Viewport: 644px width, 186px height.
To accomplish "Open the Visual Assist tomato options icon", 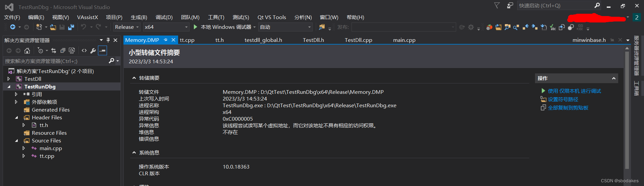I will [489, 27].
